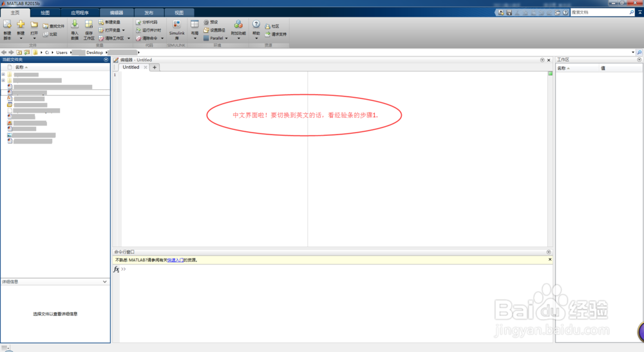Viewport: 644px width, 352px height.
Task: Click the Forward arrow in address bar
Action: [11, 53]
